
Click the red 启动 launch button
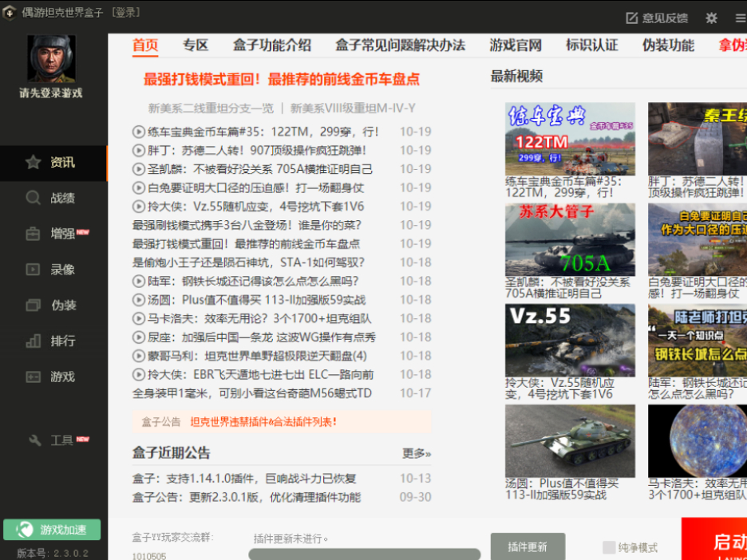(x=714, y=539)
